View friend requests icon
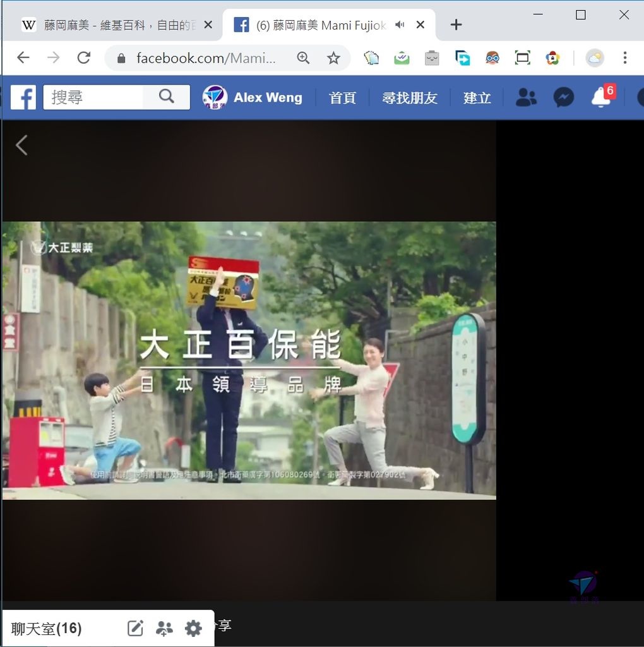Screen dimensions: 644x647 click(x=526, y=98)
